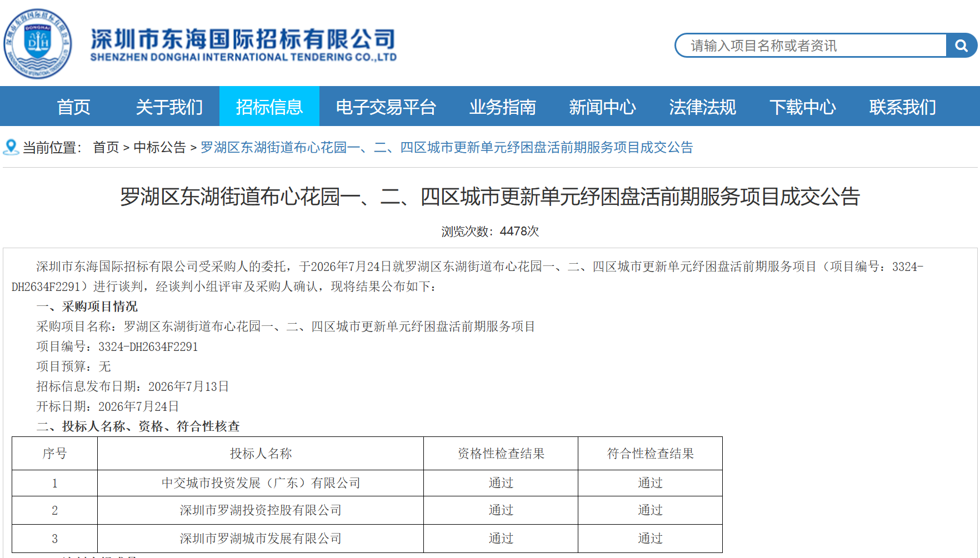The image size is (980, 558).
Task: Click serial number 1 cell
Action: (55, 483)
